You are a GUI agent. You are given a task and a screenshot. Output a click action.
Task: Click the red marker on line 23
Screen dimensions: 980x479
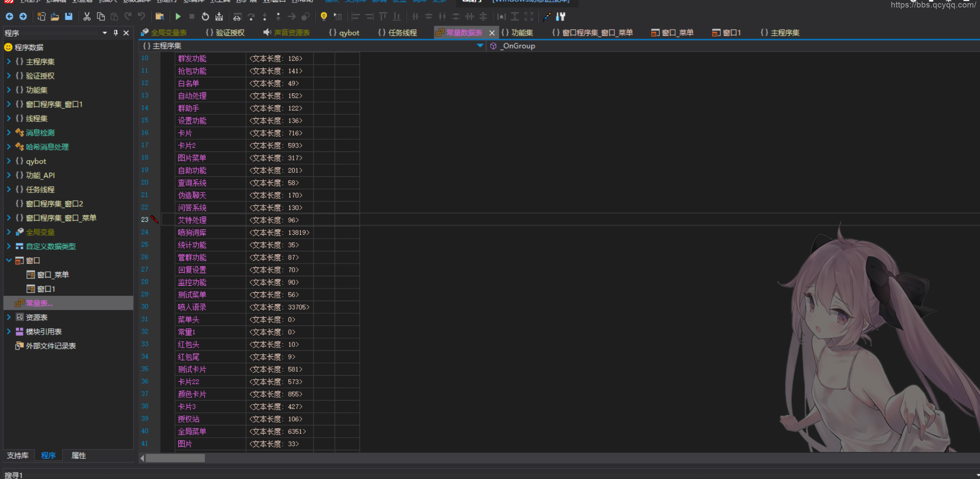pyautogui.click(x=155, y=219)
